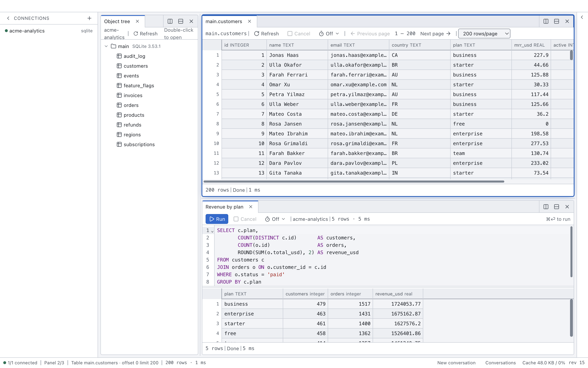
Task: Split the Revenue by plan panel into columns
Action: (x=546, y=207)
